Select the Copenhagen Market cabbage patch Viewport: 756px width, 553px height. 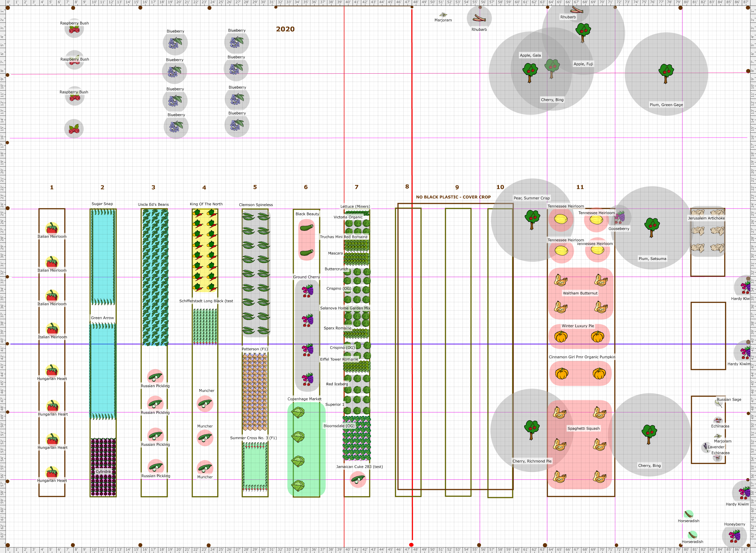point(307,449)
